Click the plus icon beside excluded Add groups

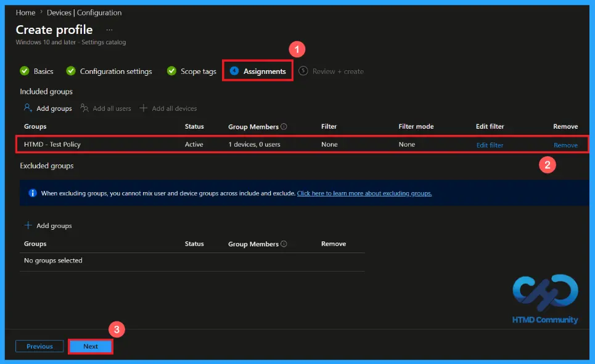coord(28,225)
